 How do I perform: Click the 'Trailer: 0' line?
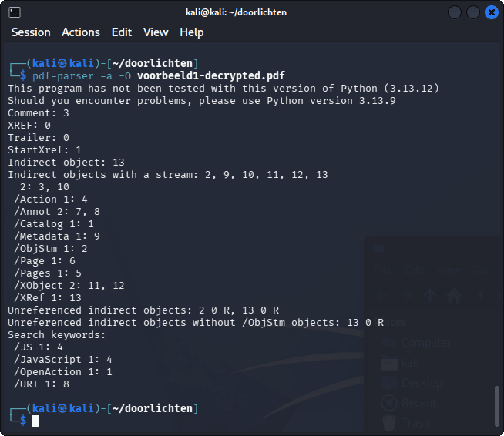pyautogui.click(x=39, y=138)
